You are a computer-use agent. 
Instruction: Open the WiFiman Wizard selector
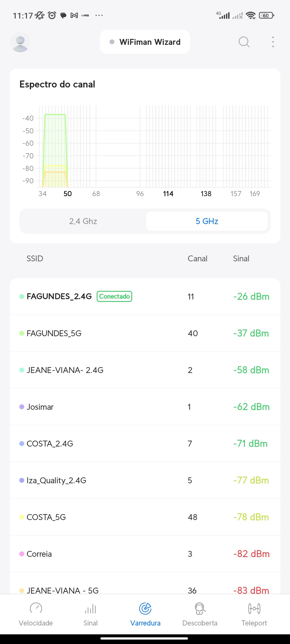pyautogui.click(x=145, y=42)
